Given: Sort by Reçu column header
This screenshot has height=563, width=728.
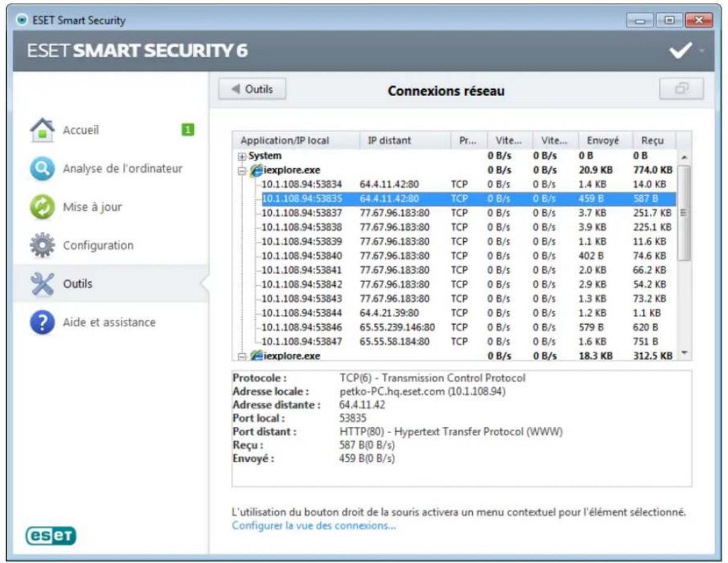Looking at the screenshot, I should (x=654, y=140).
